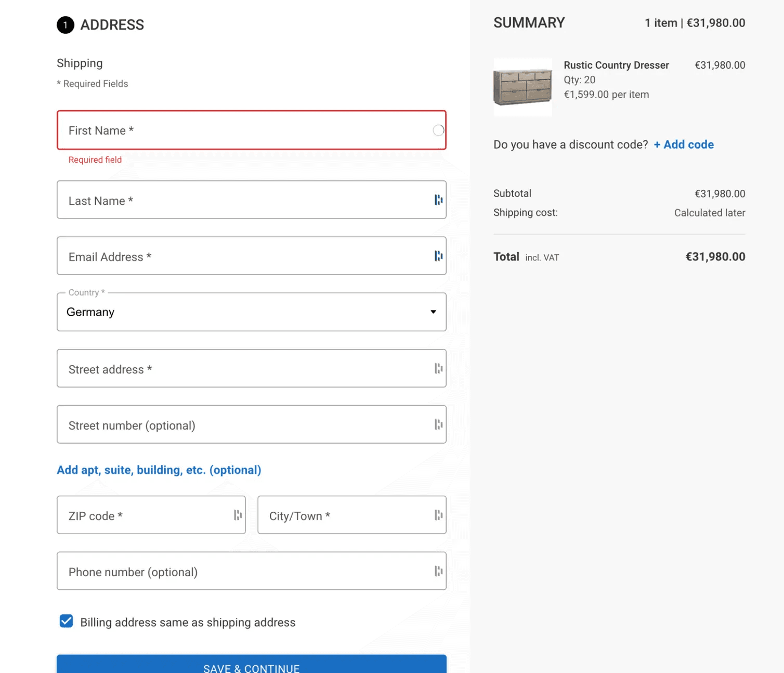Uncheck Billing address same as shipping address

pyautogui.click(x=66, y=621)
